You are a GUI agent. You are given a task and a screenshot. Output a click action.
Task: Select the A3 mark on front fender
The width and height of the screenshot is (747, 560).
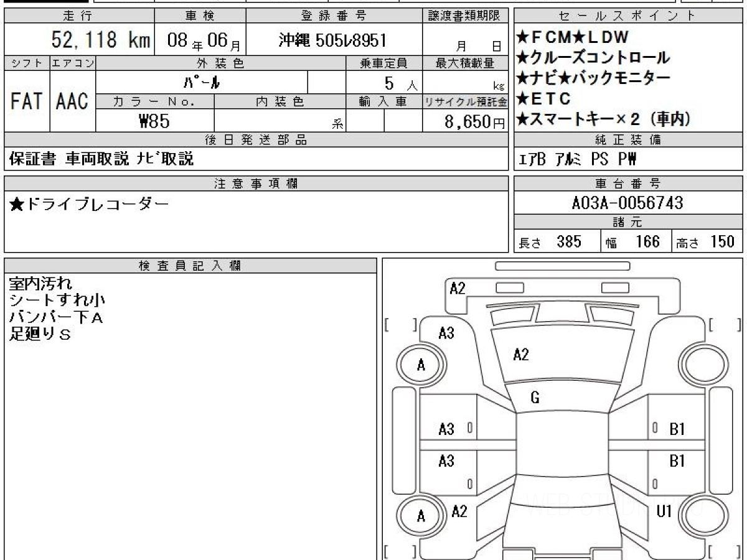tap(446, 333)
